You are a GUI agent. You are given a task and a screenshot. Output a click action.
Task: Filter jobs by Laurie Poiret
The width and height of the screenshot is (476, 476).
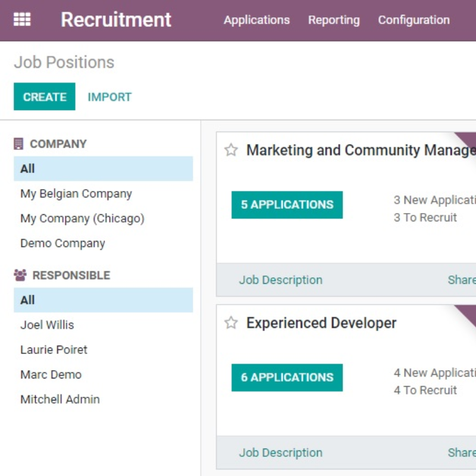click(54, 350)
